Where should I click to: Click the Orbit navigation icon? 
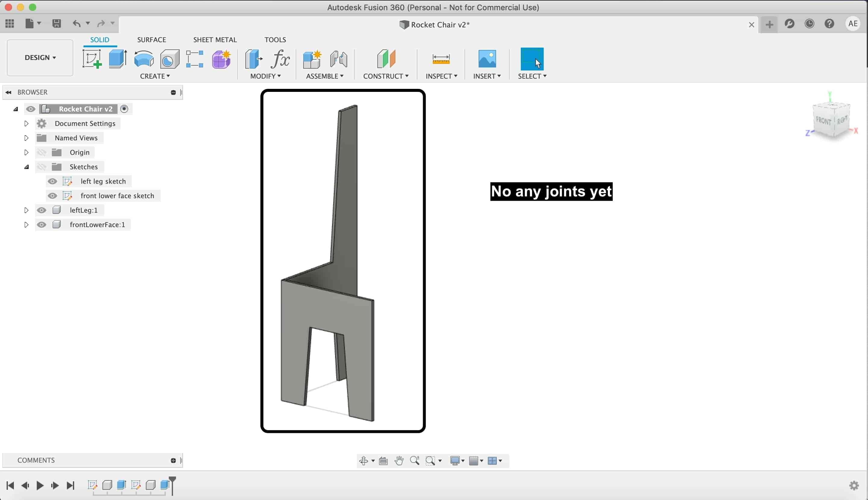363,461
